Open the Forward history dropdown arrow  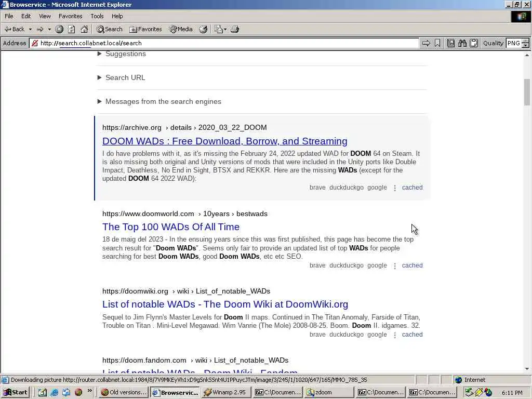(49, 29)
